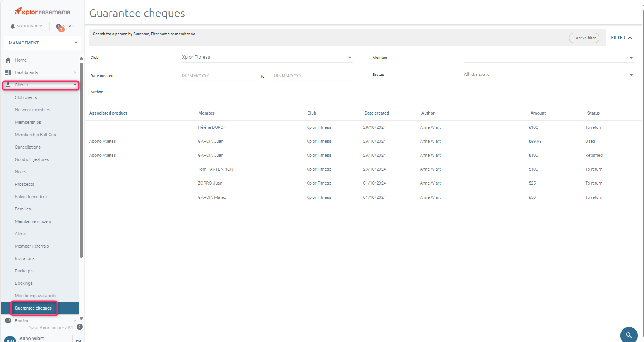Click the Member column header

click(206, 113)
